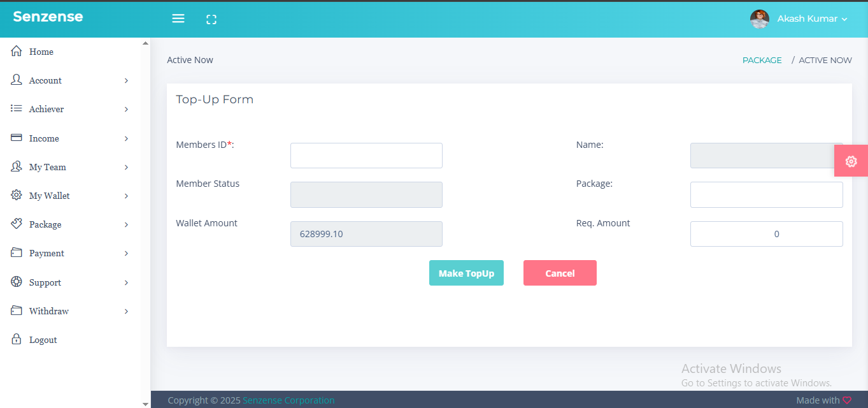
Task: Click the heart icon in footer
Action: 847,400
